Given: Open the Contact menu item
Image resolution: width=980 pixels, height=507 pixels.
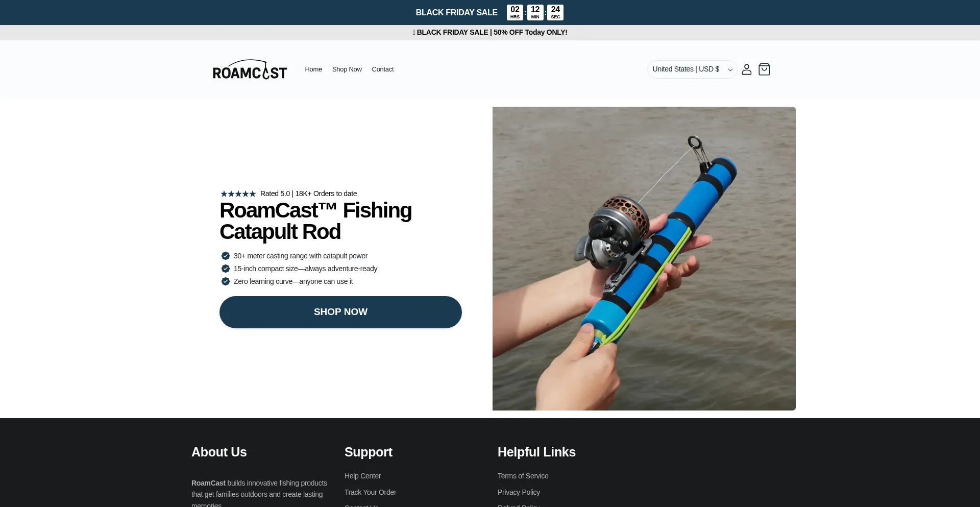Looking at the screenshot, I should click(x=383, y=69).
